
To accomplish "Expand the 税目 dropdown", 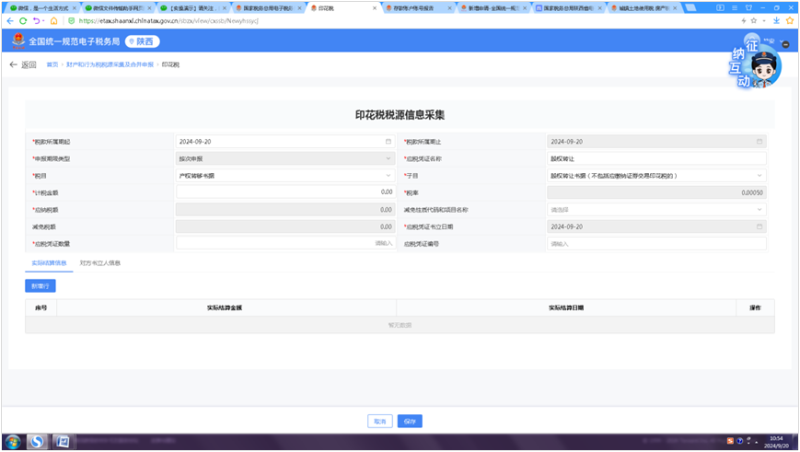I will click(x=284, y=175).
